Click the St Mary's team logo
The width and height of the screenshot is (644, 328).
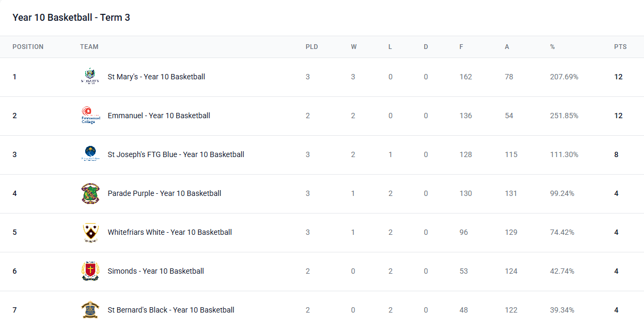90,77
